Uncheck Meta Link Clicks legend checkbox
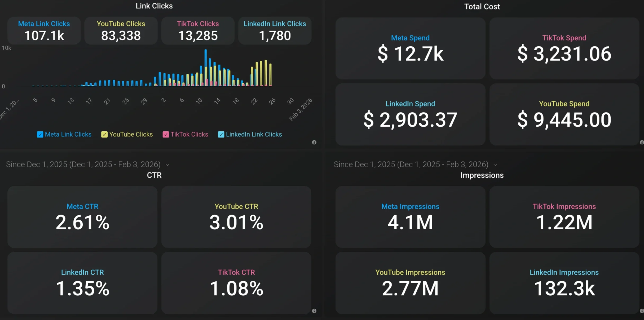This screenshot has width=644, height=320. click(x=40, y=135)
